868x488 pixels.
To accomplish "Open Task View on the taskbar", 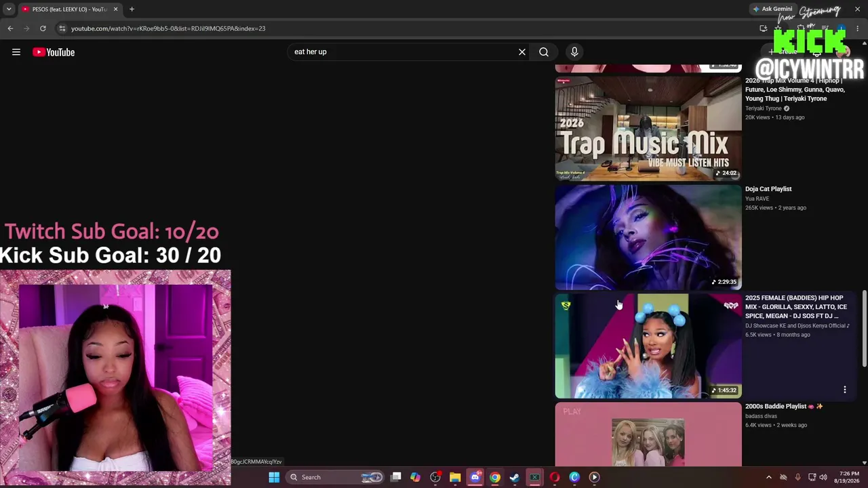I will click(396, 477).
